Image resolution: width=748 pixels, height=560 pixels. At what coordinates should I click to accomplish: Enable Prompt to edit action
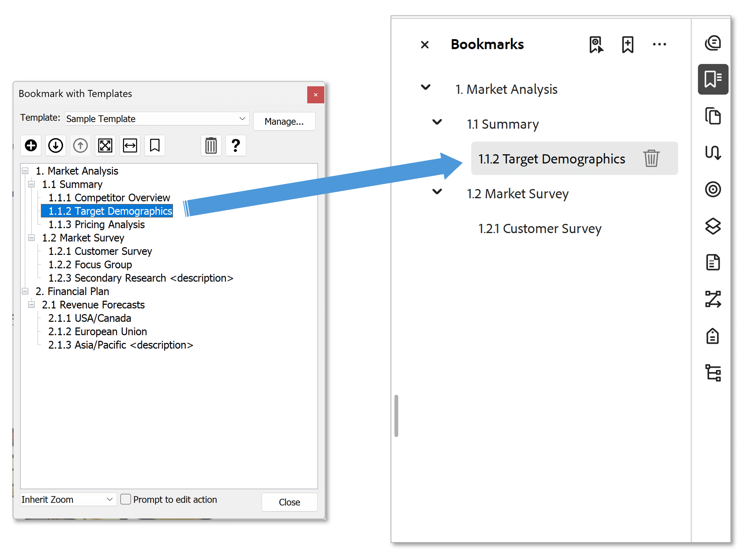pyautogui.click(x=125, y=499)
